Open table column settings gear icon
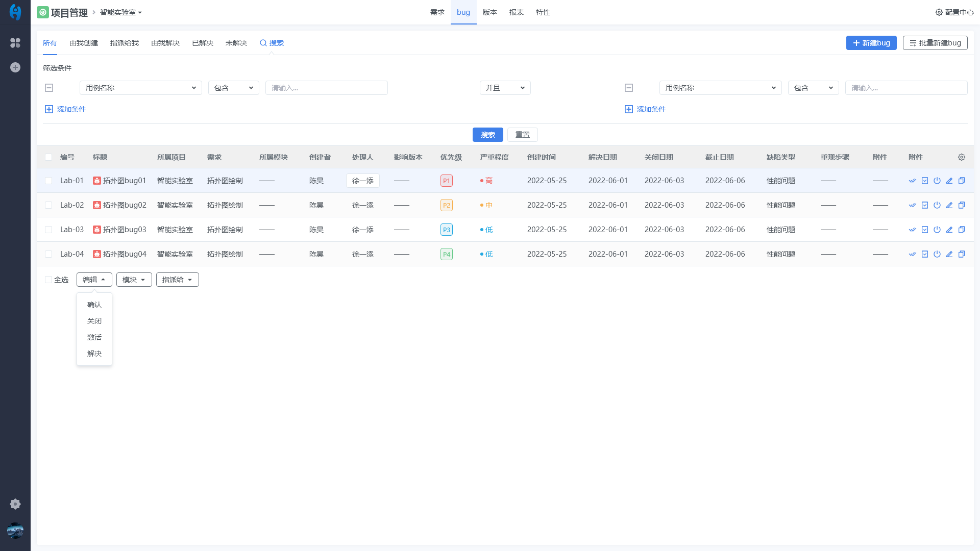The width and height of the screenshot is (980, 551). coord(962,157)
